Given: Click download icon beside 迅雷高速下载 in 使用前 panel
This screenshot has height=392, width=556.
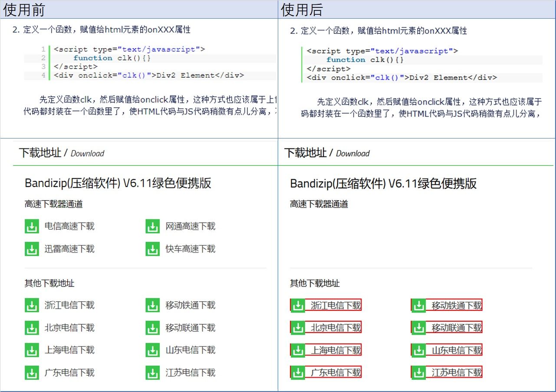Looking at the screenshot, I should [32, 249].
